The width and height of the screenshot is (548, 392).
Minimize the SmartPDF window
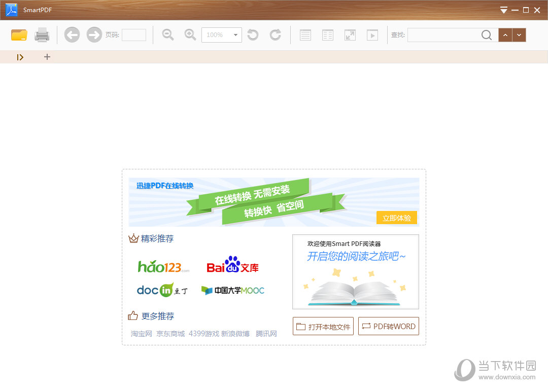(x=515, y=10)
